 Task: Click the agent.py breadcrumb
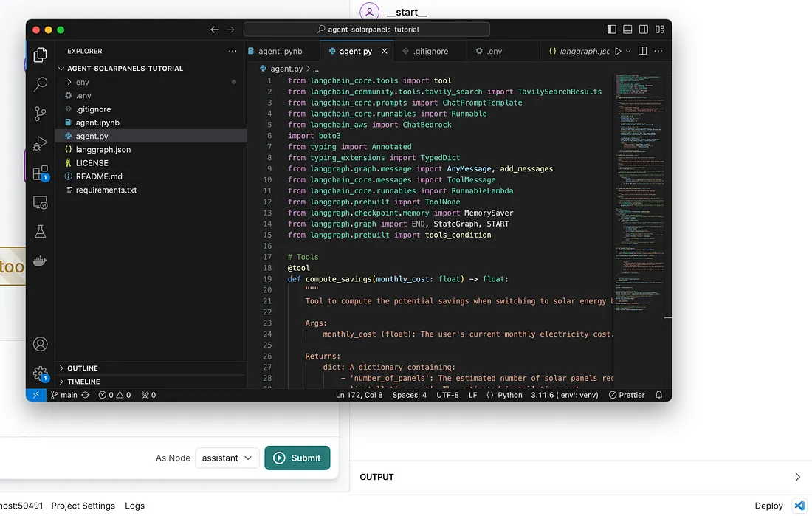281,69
